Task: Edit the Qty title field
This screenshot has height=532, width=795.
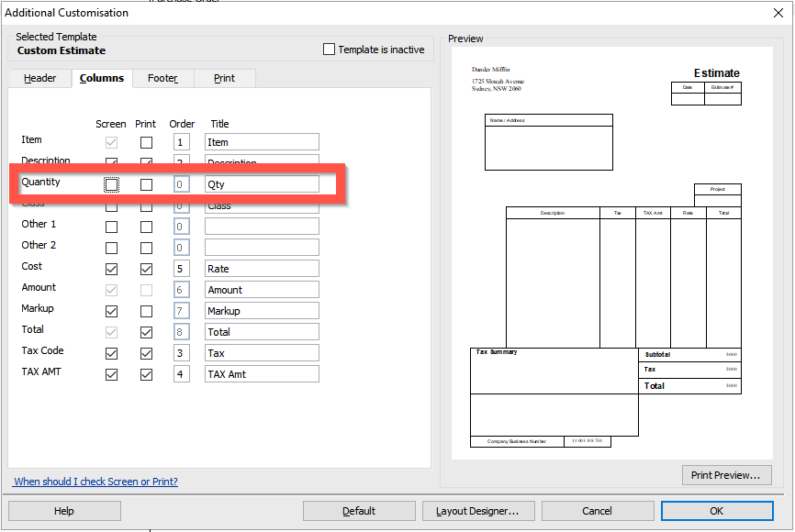Action: [262, 184]
